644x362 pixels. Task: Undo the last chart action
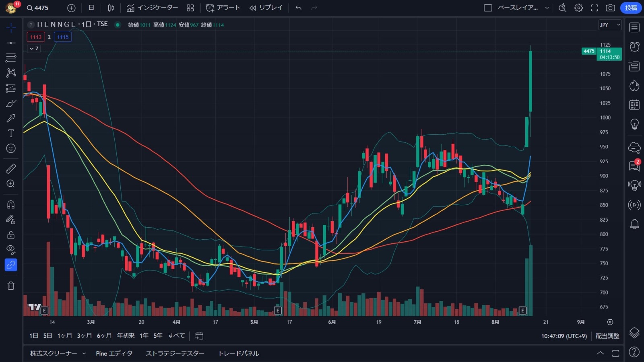(x=298, y=8)
